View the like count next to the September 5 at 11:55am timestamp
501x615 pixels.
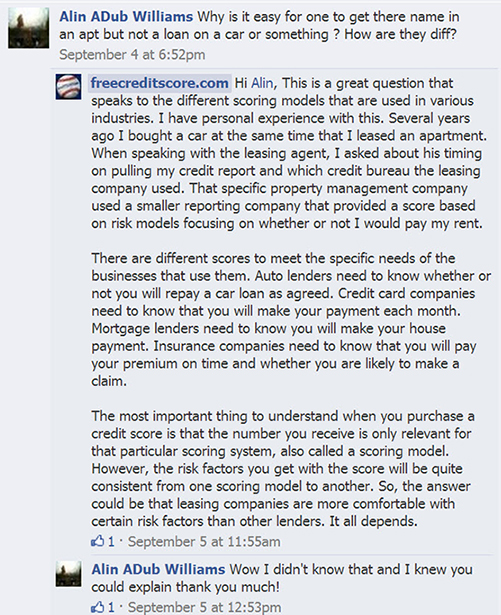pyautogui.click(x=111, y=542)
